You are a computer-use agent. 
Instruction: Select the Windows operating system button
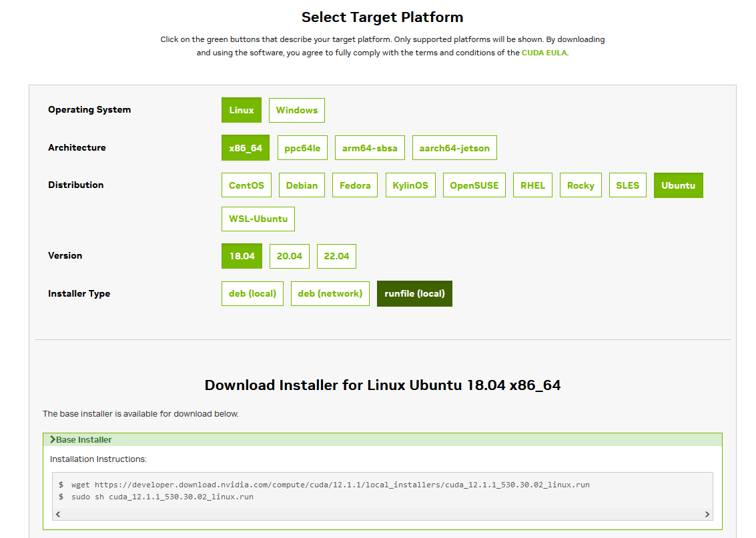[x=296, y=111]
